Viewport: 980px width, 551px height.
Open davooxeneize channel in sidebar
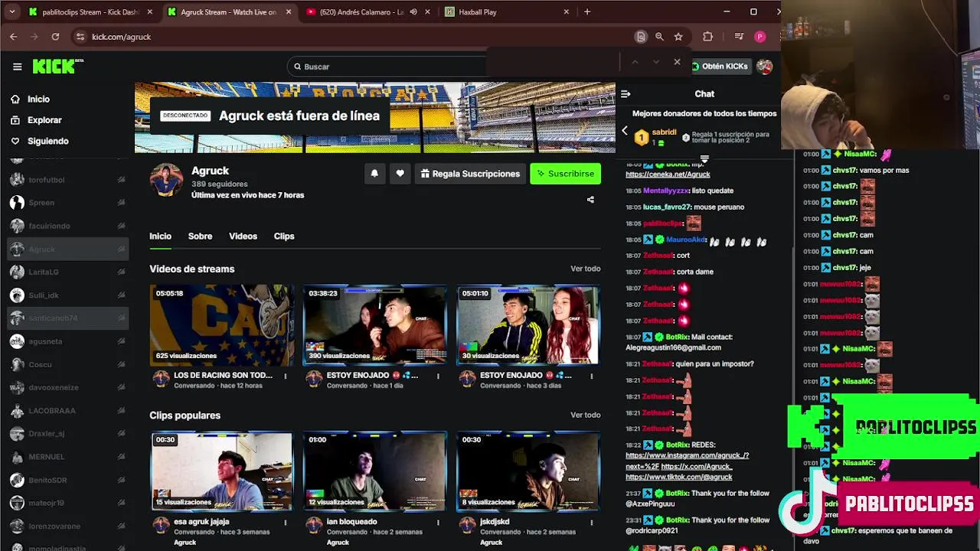point(67,387)
